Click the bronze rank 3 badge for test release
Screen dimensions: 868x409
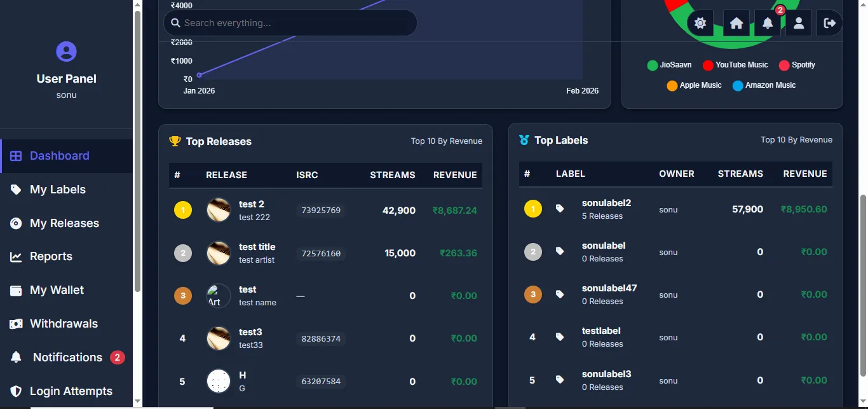pyautogui.click(x=183, y=296)
